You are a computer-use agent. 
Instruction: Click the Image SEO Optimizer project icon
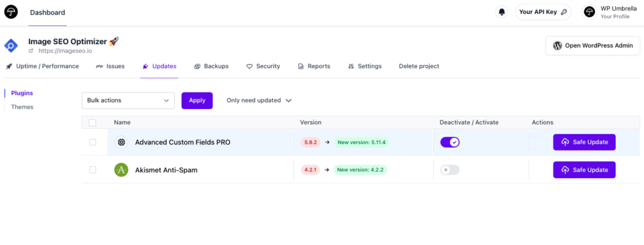click(11, 45)
